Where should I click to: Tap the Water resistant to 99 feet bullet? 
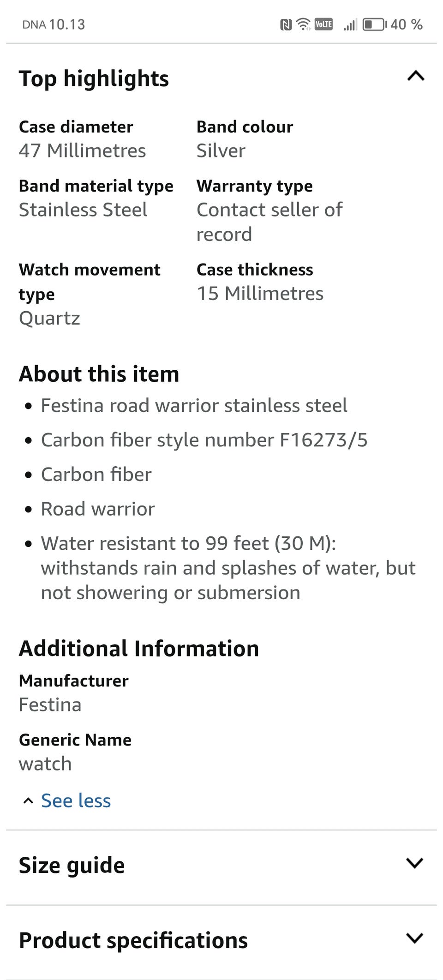pos(228,568)
